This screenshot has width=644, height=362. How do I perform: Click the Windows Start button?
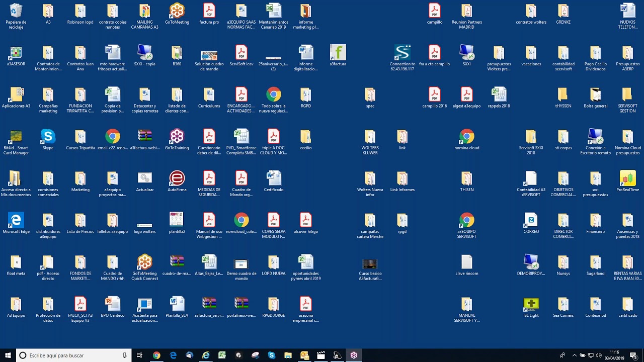pyautogui.click(x=8, y=355)
